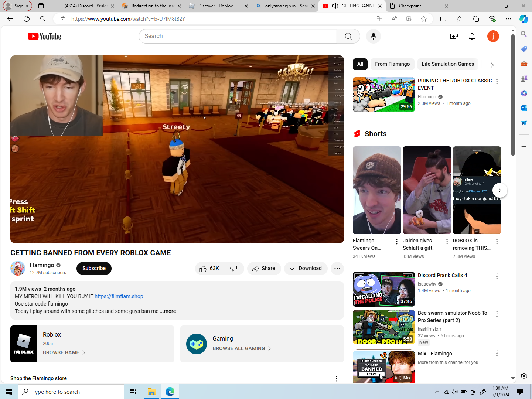Refresh the page in Edge
This screenshot has height=399, width=532.
(27, 19)
